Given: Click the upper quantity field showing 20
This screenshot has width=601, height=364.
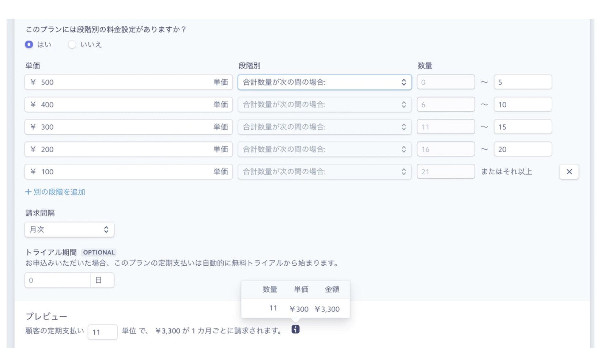Looking at the screenshot, I should (523, 149).
